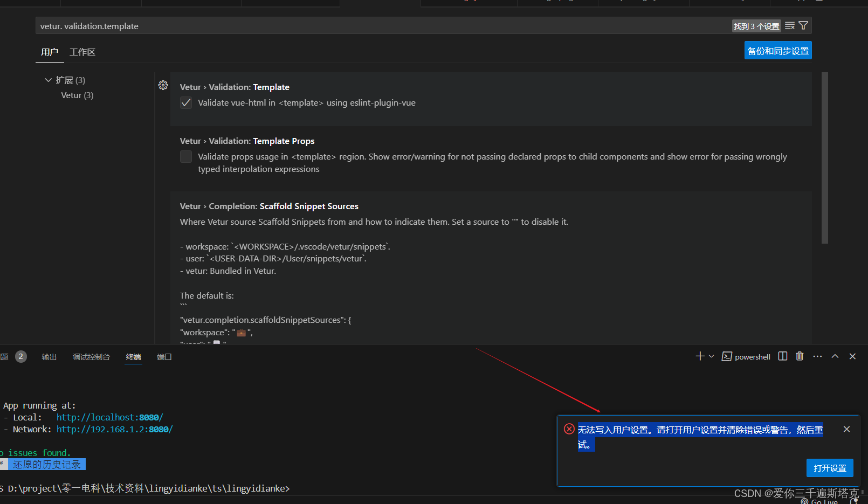Switch to the 工作区 settings tab
The height and width of the screenshot is (504, 868).
pyautogui.click(x=82, y=52)
